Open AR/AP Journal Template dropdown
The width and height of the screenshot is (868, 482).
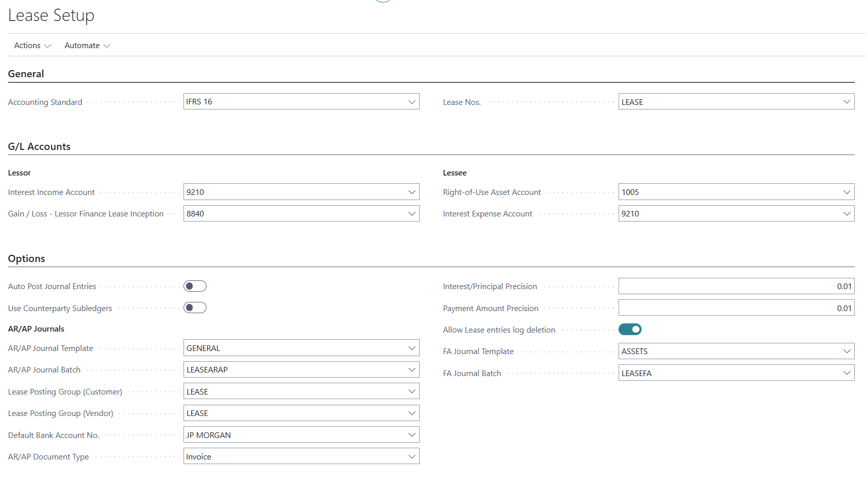(412, 348)
